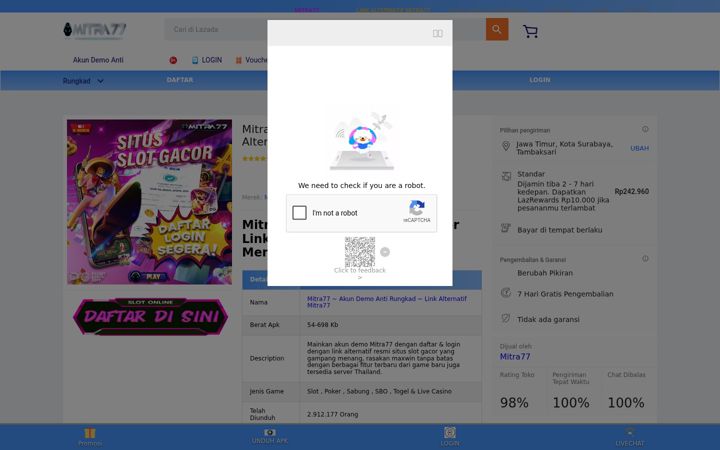Click the orange search button

(x=497, y=29)
